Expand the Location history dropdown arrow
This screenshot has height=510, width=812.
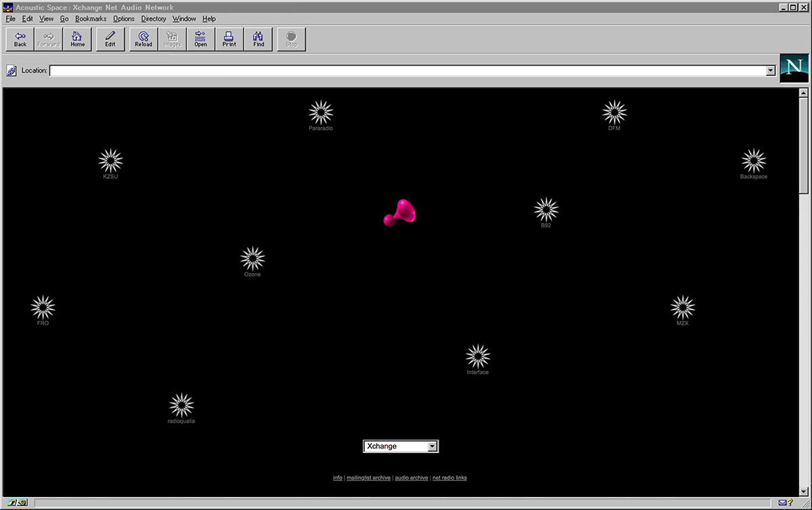click(x=770, y=71)
